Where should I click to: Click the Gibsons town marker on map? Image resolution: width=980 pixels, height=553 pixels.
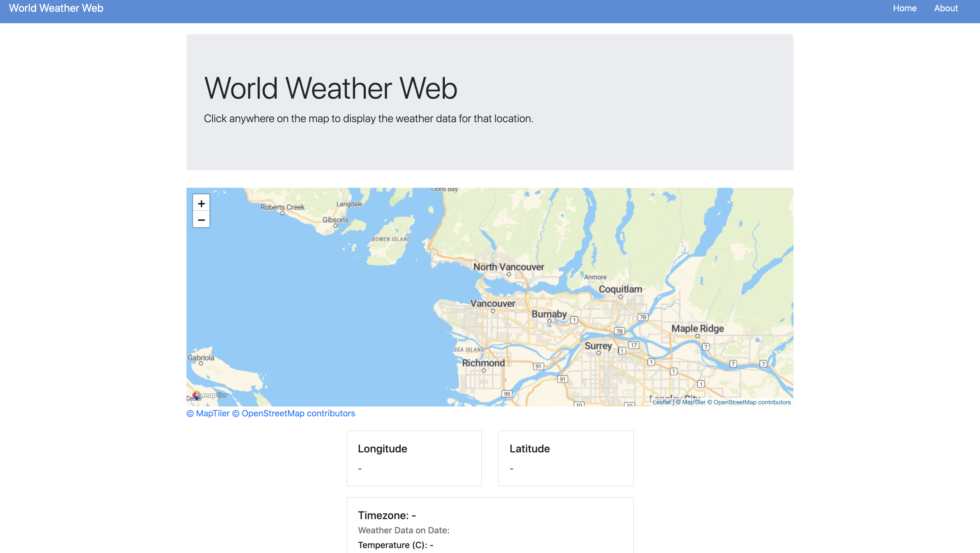(x=335, y=225)
